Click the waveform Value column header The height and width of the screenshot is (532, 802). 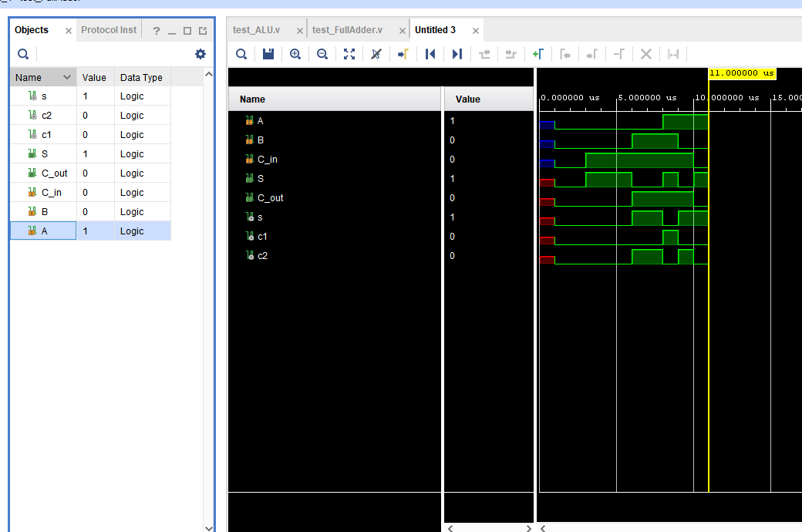coord(488,99)
